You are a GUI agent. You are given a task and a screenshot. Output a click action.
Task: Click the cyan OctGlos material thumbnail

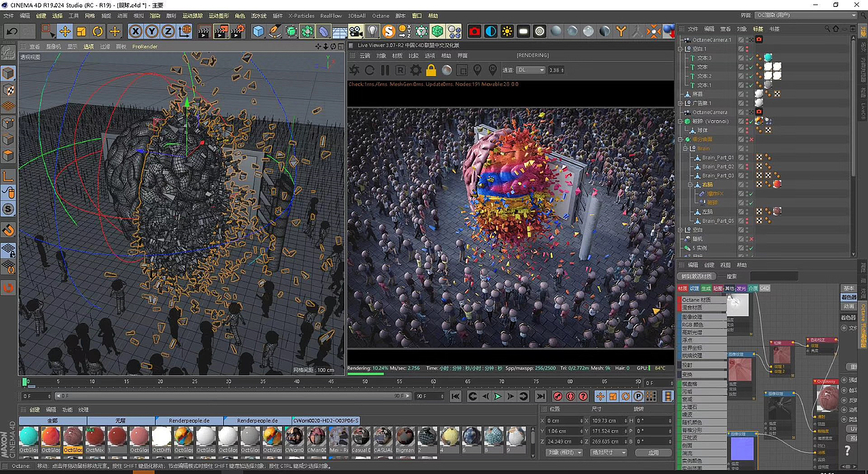click(29, 436)
